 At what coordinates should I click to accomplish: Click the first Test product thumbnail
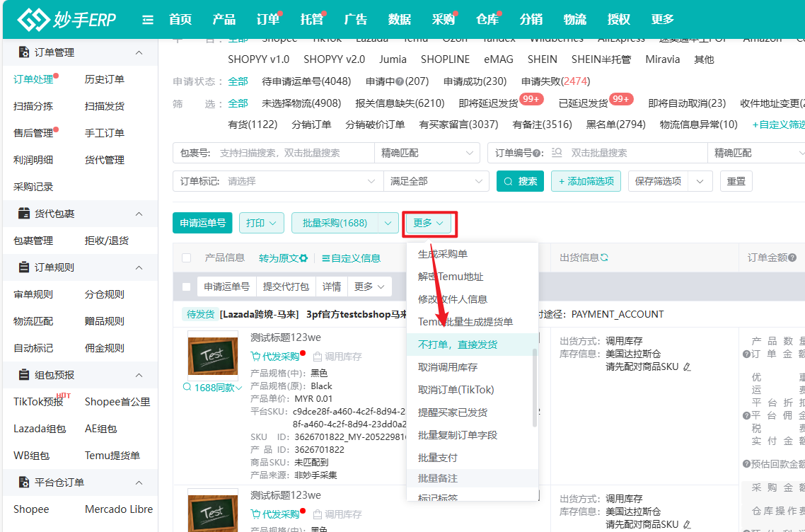click(212, 355)
